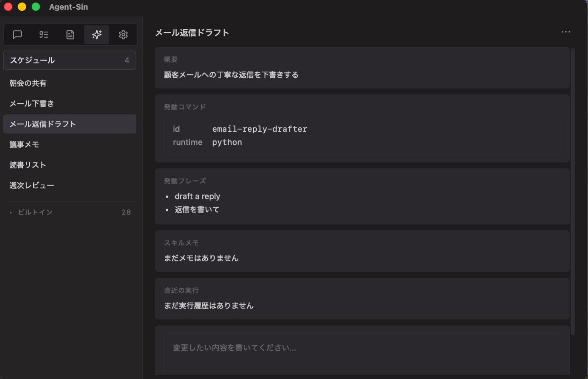This screenshot has width=588, height=379.
Task: Open the document icon tab
Action: (70, 35)
